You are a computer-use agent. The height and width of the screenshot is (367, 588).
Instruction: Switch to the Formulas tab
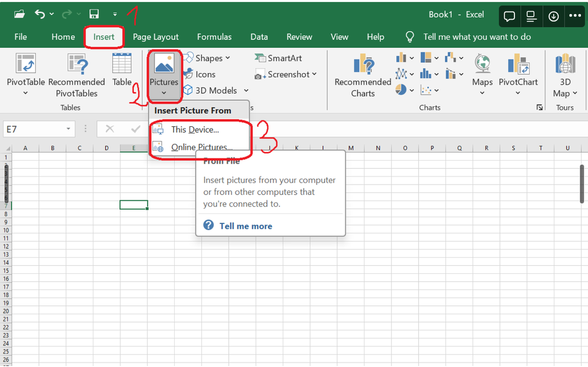[214, 37]
